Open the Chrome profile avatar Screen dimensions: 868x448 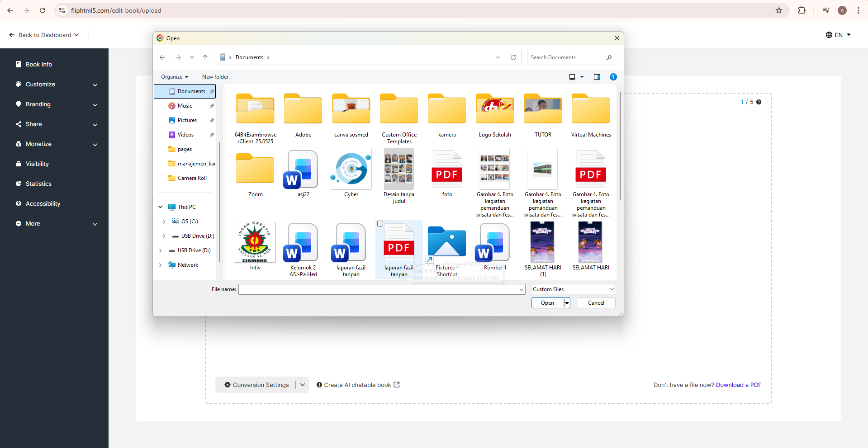click(x=842, y=10)
